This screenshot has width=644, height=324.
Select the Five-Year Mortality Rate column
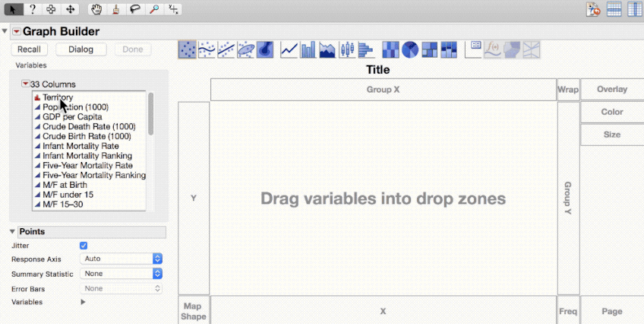[89, 165]
